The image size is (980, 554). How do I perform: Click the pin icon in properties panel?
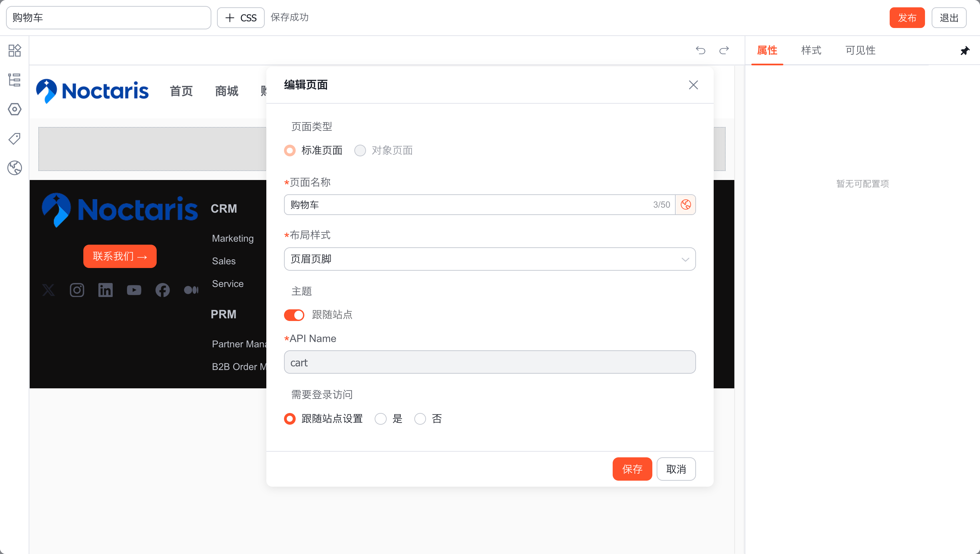[965, 51]
